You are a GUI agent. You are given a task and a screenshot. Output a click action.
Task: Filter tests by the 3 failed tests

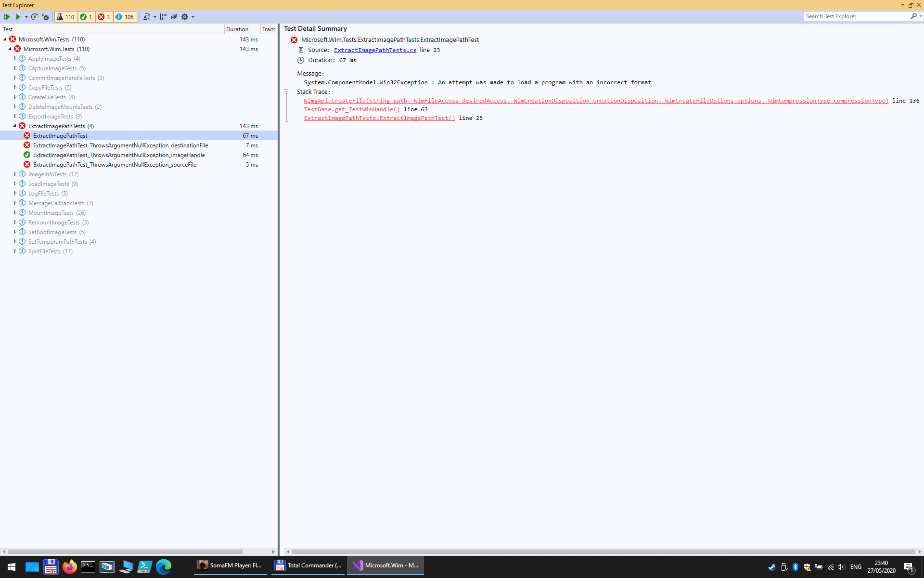click(104, 17)
